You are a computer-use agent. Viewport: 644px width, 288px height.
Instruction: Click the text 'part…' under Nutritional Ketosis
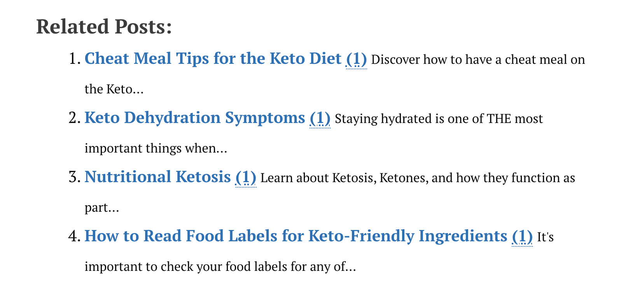pos(101,208)
